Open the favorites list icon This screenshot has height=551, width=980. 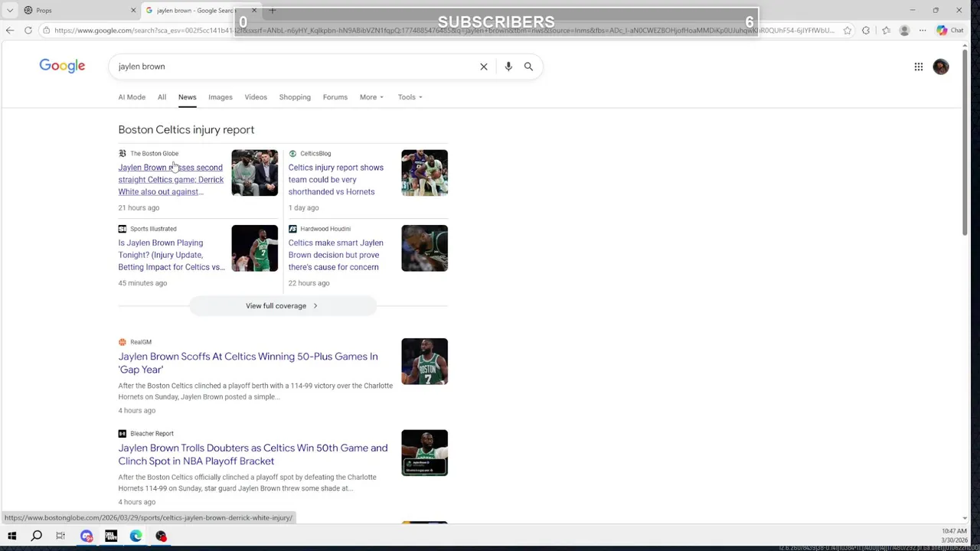point(886,31)
